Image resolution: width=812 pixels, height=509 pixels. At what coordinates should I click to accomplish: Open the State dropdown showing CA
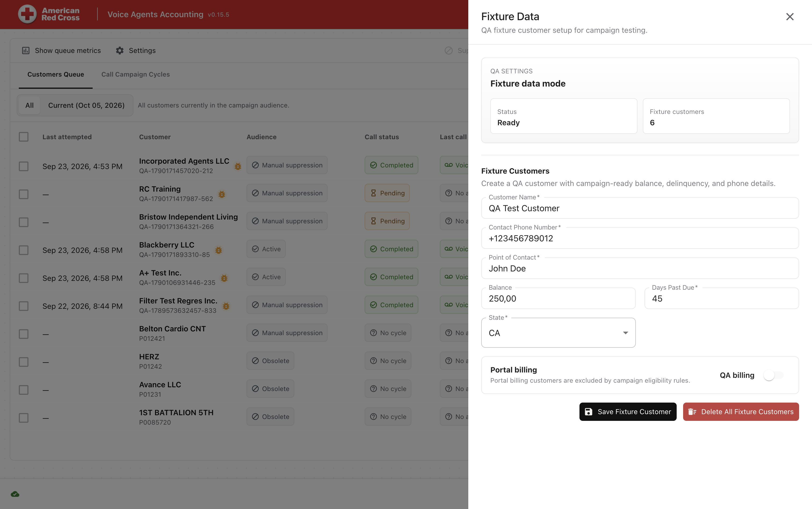pos(558,333)
